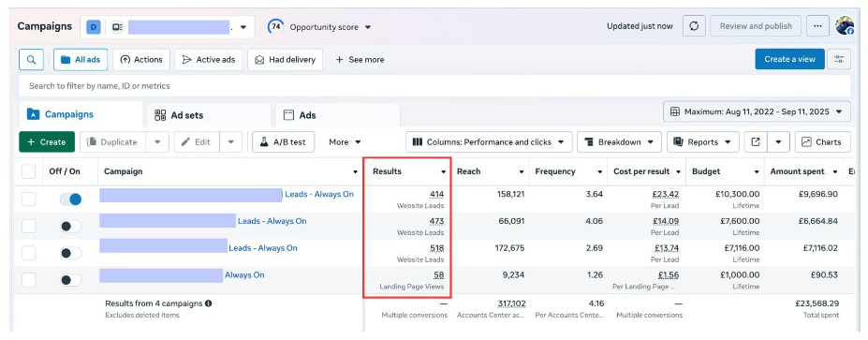Screen dimensions: 868x340
Task: Click the 518 Website Leads result value
Action: click(436, 248)
